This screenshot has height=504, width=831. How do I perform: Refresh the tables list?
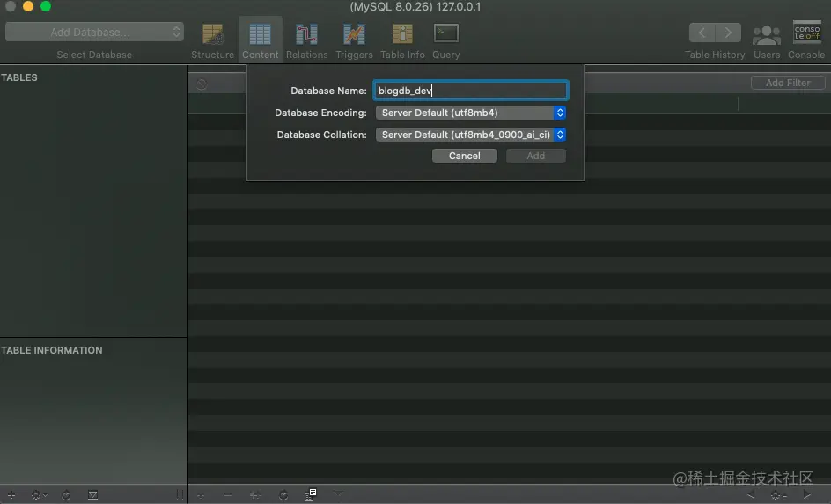click(66, 495)
